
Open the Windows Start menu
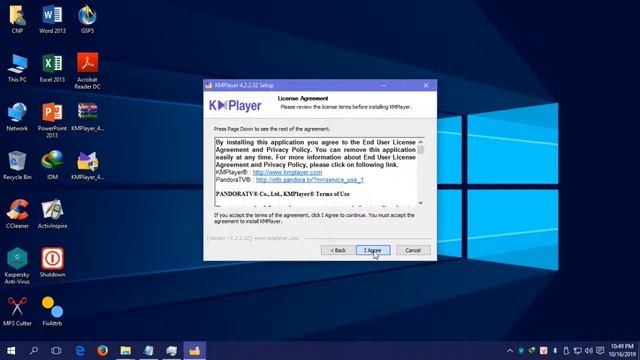(x=11, y=351)
